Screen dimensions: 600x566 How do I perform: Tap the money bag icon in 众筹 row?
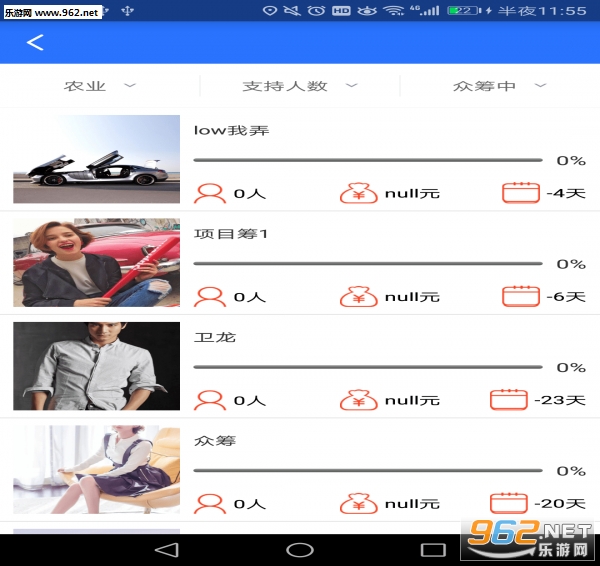pos(359,503)
